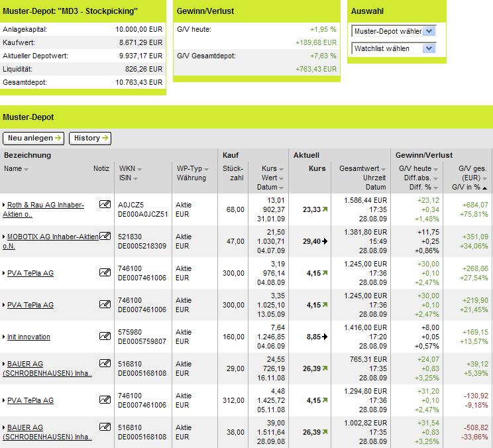Sort table by Name column arrow

coord(26,170)
